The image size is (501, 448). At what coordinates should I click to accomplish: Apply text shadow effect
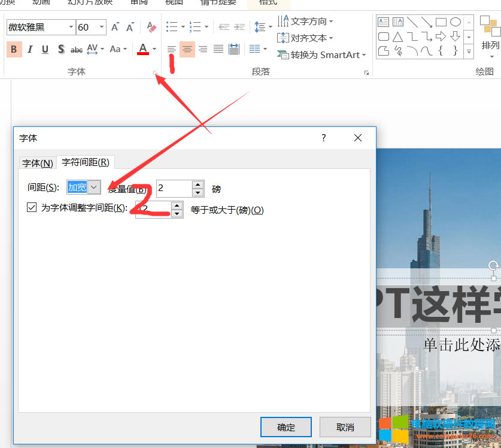pos(60,49)
